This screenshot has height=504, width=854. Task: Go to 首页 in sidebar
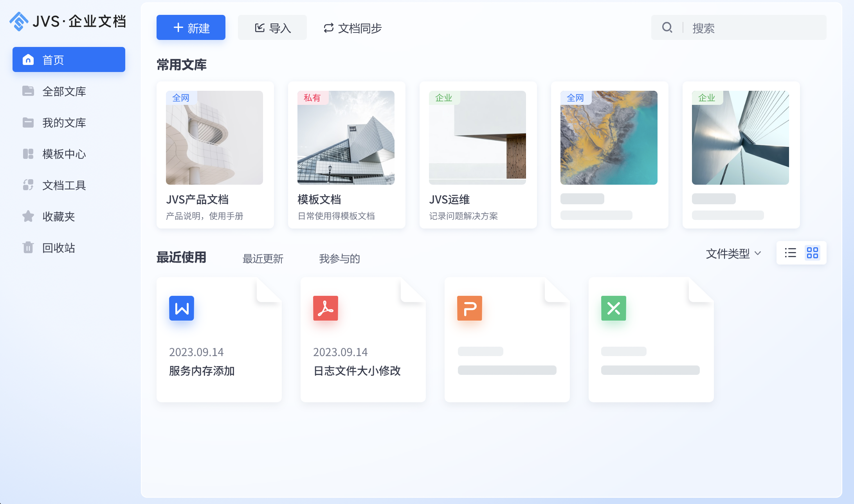[x=69, y=59]
